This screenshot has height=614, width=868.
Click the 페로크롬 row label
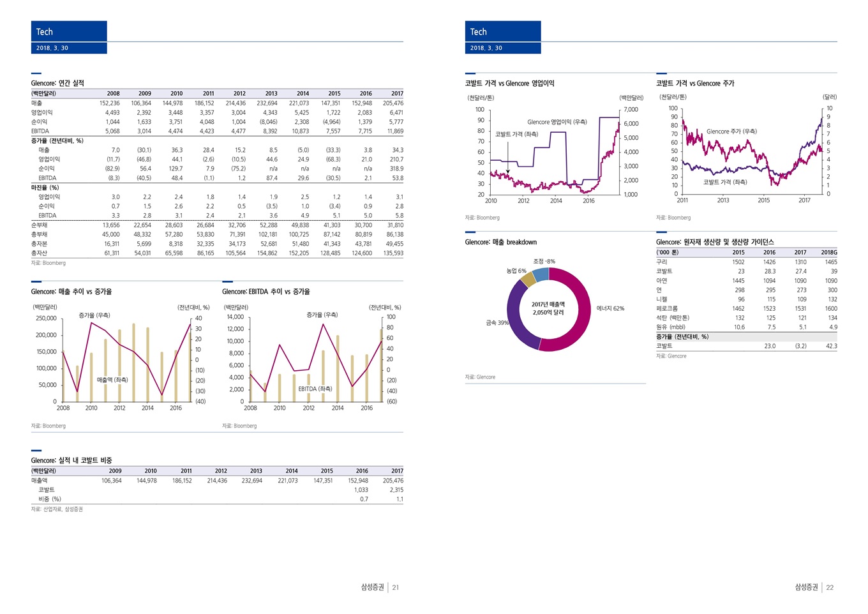point(667,309)
